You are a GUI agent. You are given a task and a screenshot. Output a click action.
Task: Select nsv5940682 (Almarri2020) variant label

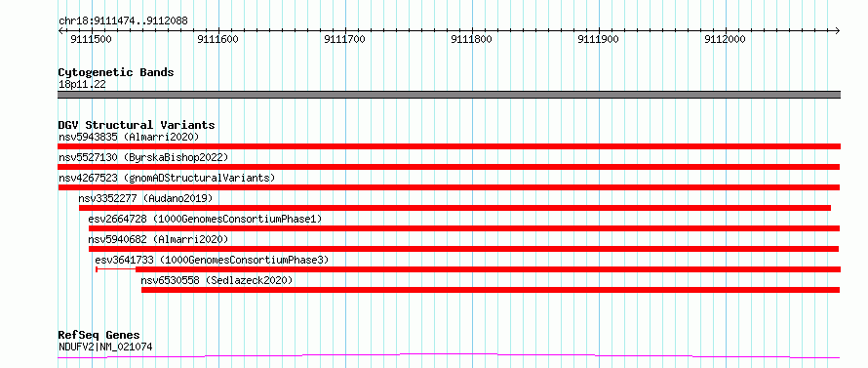click(x=158, y=239)
